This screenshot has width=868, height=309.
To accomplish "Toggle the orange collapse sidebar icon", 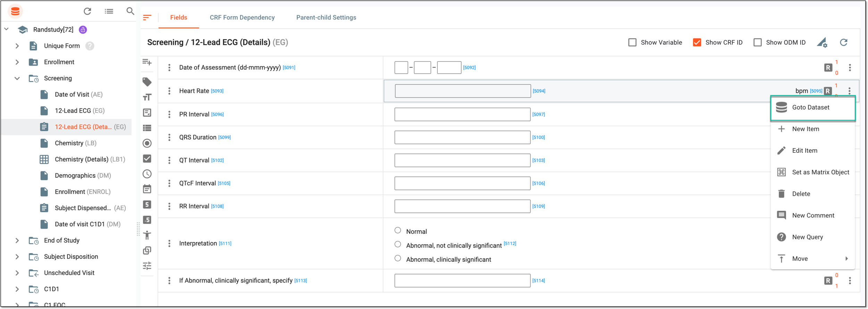I will click(147, 17).
